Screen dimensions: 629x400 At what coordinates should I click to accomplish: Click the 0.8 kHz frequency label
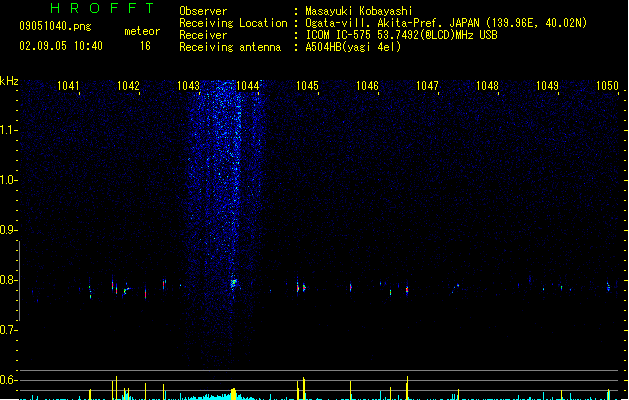pyautogui.click(x=8, y=280)
